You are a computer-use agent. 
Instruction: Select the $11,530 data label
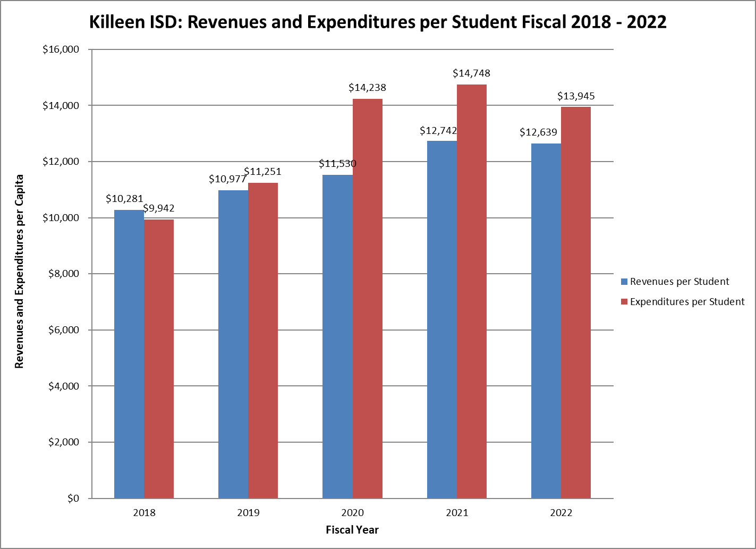337,164
